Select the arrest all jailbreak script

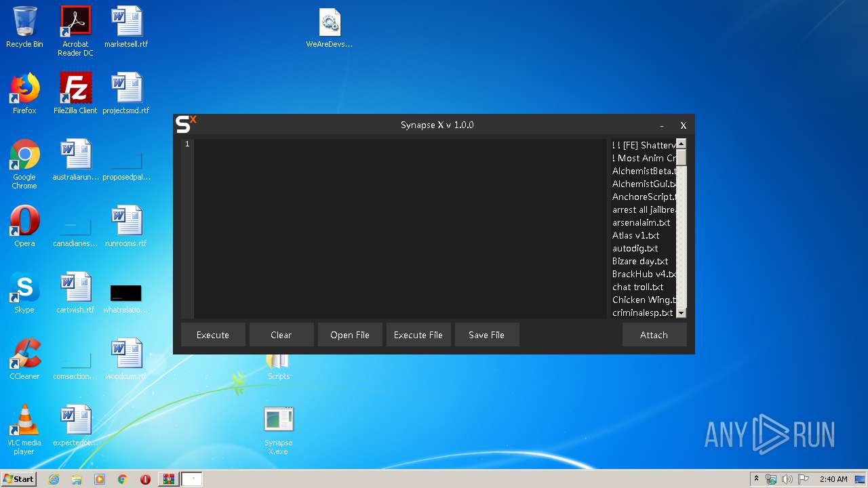click(x=644, y=209)
